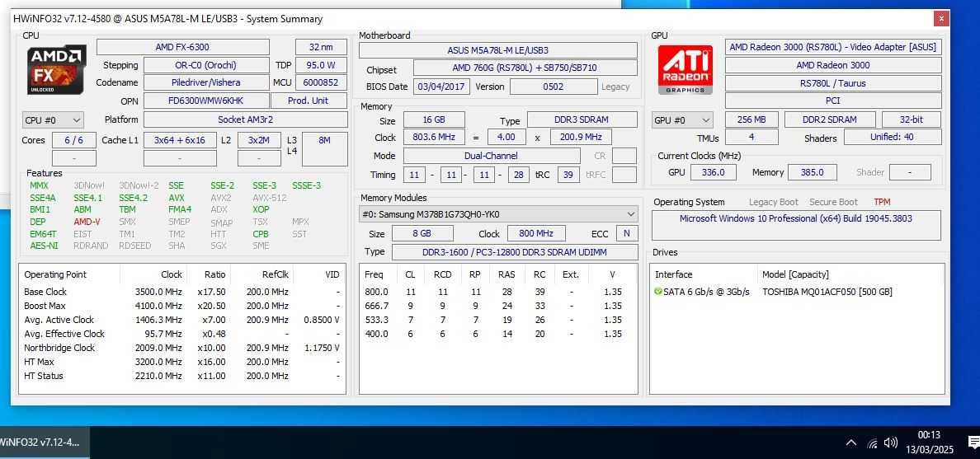Click the BIOS Version 0502 field
This screenshot has width=980, height=459.
[x=554, y=87]
